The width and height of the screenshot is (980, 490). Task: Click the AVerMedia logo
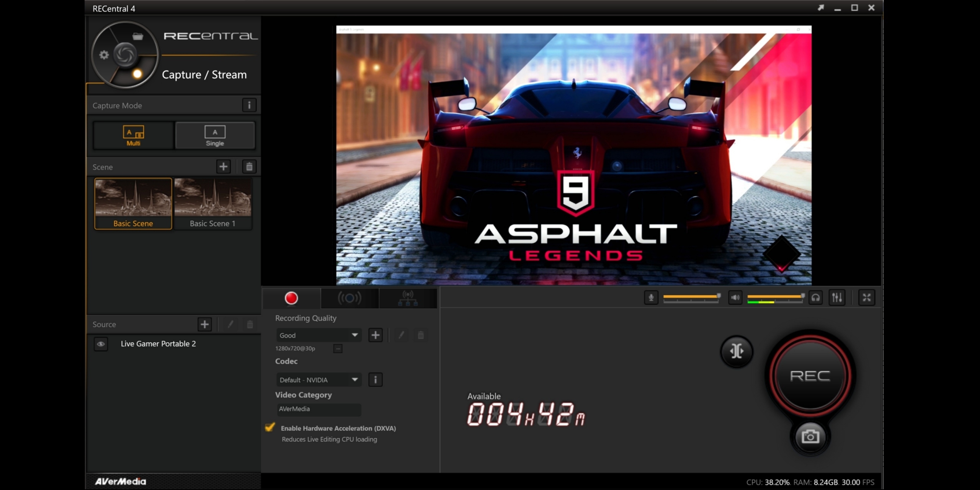coord(121,482)
